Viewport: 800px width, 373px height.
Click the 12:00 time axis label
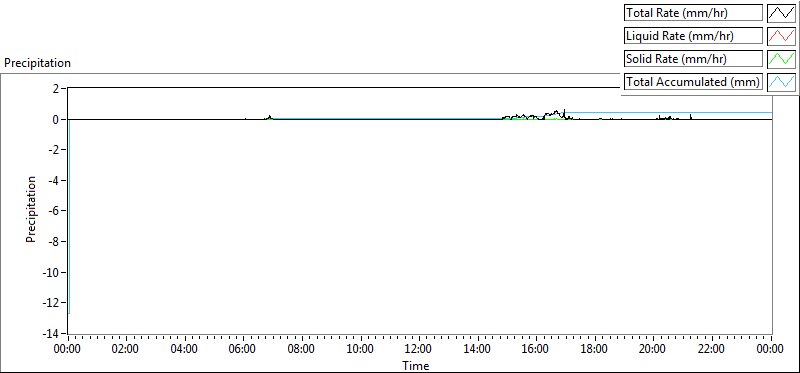(x=418, y=349)
